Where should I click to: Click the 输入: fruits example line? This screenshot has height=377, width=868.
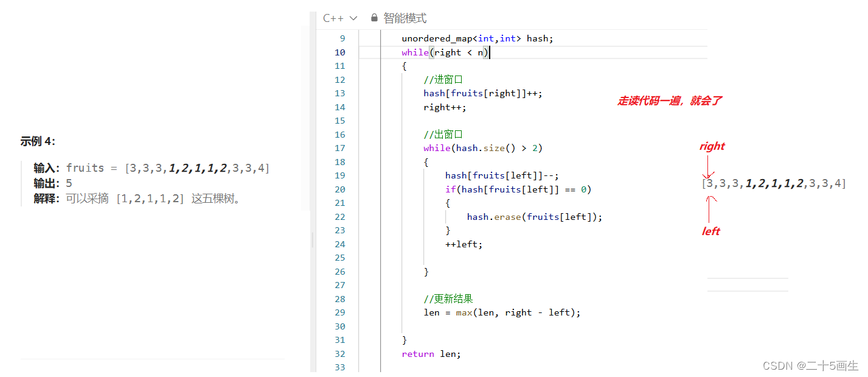tap(151, 168)
